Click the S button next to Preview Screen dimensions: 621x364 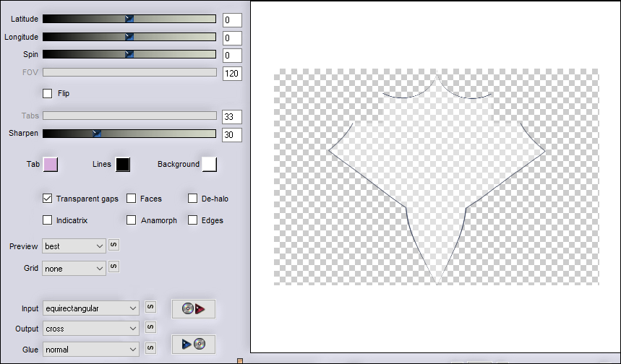click(x=114, y=245)
